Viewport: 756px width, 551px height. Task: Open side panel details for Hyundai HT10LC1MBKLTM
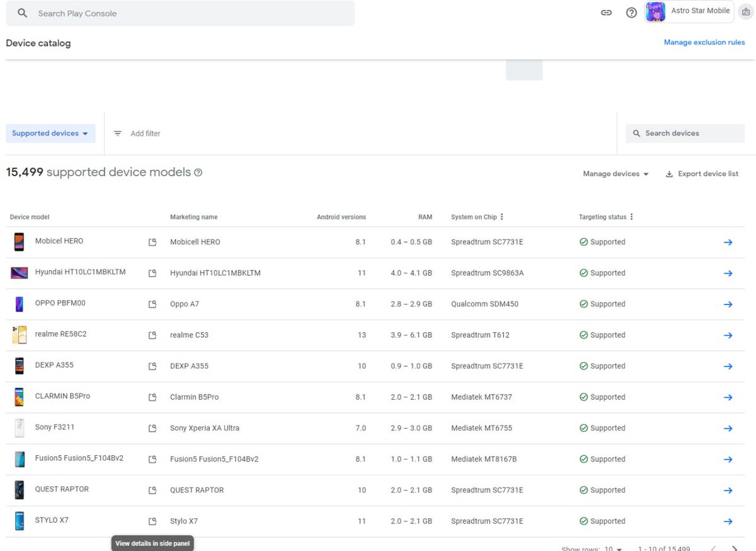pyautogui.click(x=152, y=273)
